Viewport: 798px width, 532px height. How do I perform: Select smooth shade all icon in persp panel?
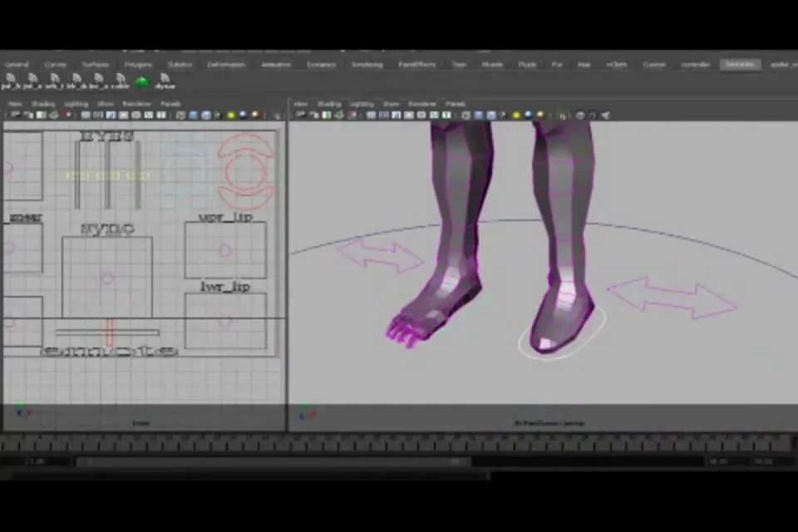click(x=479, y=116)
